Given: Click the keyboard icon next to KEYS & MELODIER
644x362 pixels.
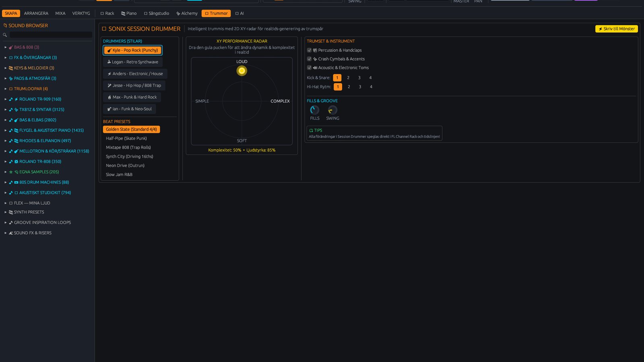Looking at the screenshot, I should pyautogui.click(x=11, y=68).
